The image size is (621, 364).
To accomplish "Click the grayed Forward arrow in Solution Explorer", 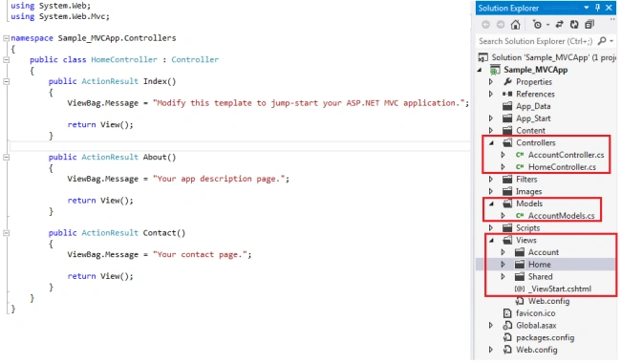I will point(501,25).
